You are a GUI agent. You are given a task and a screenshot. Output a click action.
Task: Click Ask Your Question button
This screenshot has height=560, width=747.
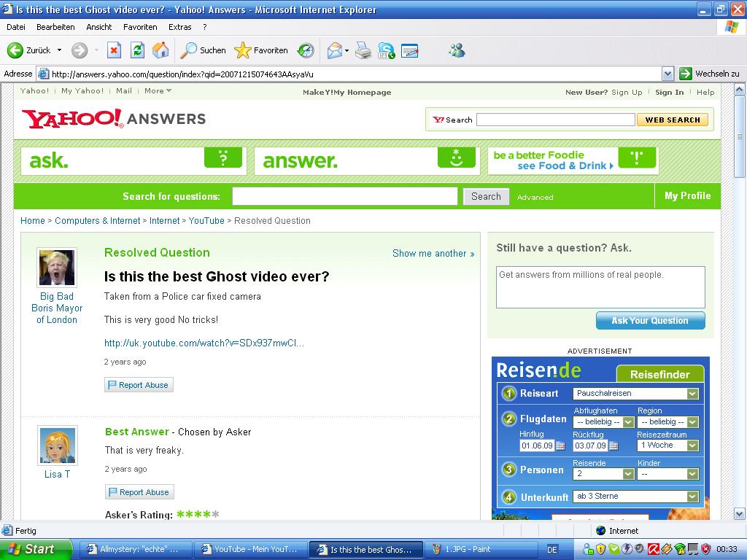(650, 321)
